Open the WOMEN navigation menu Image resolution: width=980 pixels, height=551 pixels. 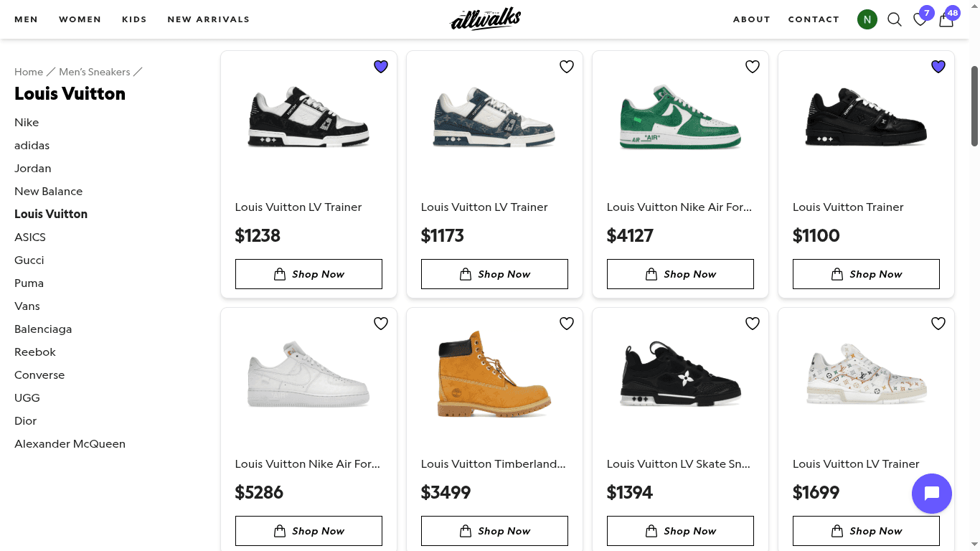[80, 19]
